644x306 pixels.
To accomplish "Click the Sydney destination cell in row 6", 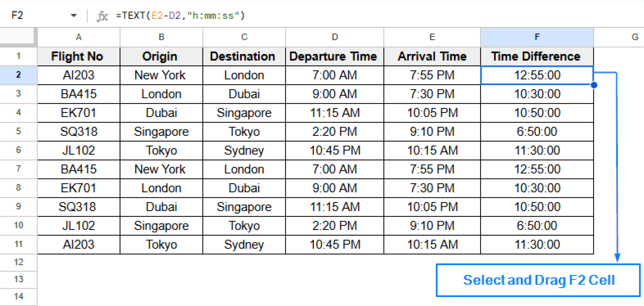I will tap(244, 150).
